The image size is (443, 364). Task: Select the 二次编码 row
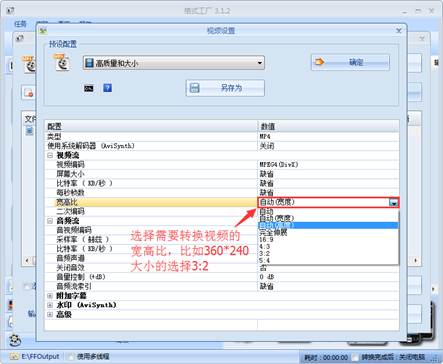pyautogui.click(x=151, y=211)
